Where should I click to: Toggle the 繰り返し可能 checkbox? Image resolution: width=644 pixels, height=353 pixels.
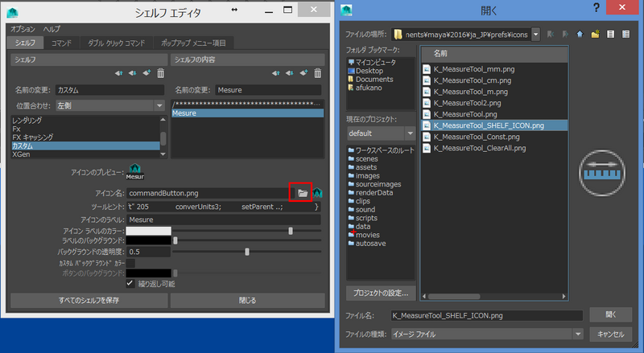130,284
